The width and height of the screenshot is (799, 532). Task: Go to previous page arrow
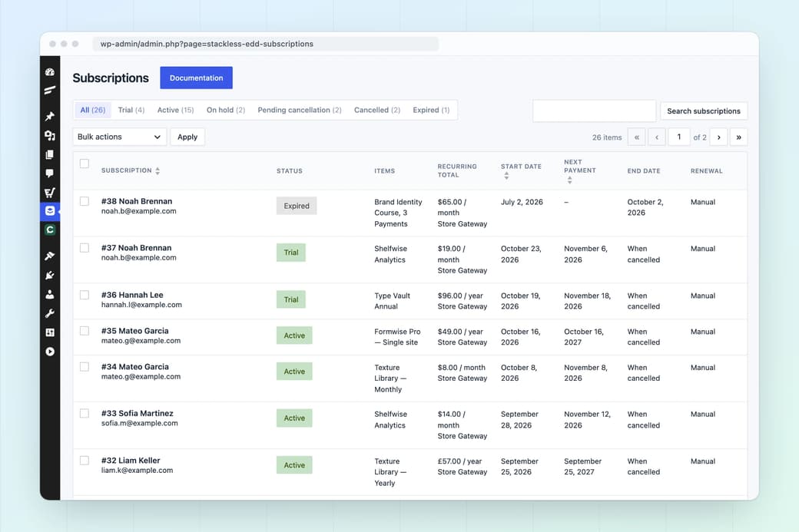pos(657,137)
